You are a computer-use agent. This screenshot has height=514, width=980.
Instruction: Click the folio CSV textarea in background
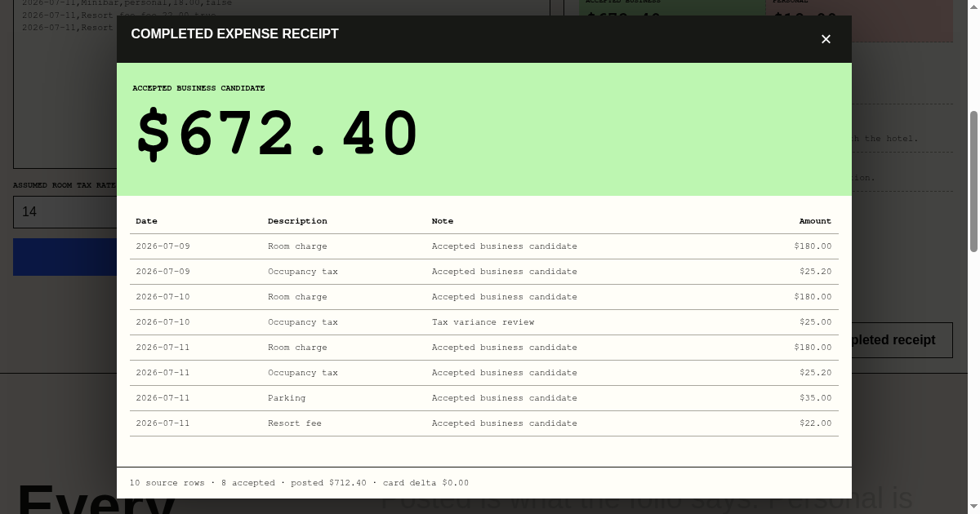(x=65, y=84)
